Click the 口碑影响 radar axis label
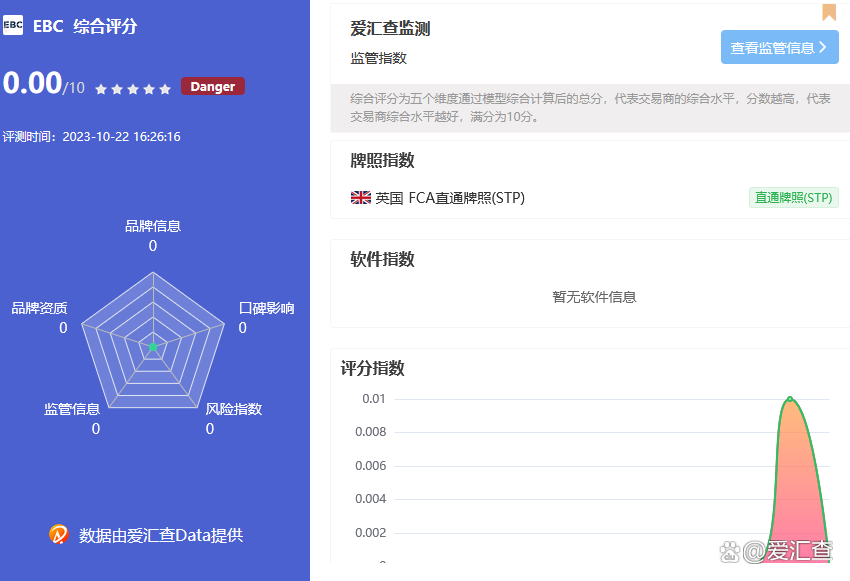Image resolution: width=850 pixels, height=581 pixels. point(267,308)
